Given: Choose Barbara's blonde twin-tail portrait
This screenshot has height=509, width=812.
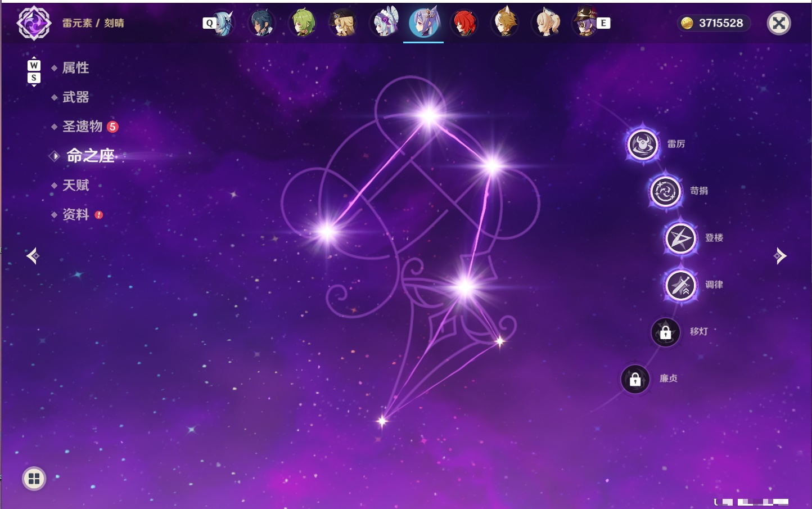Looking at the screenshot, I should pyautogui.click(x=545, y=23).
